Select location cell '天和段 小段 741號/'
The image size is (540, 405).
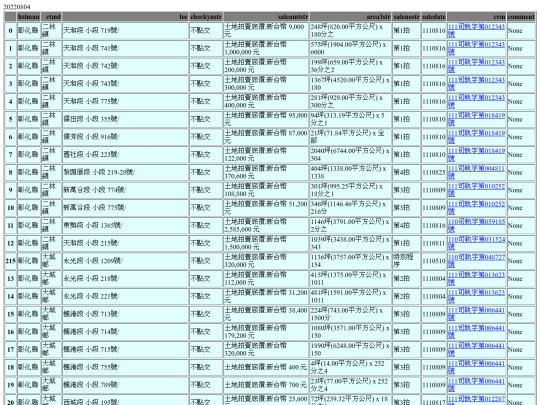125,48
